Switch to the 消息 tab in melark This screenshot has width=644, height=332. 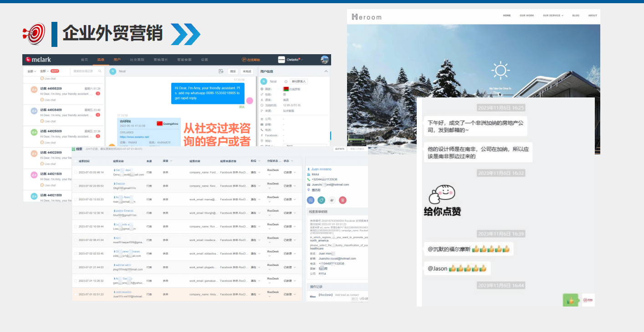101,60
